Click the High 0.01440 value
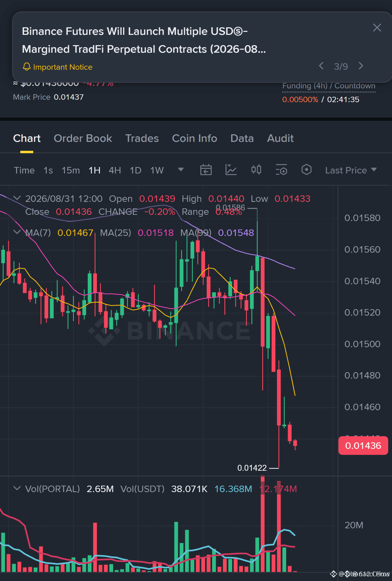 click(226, 199)
